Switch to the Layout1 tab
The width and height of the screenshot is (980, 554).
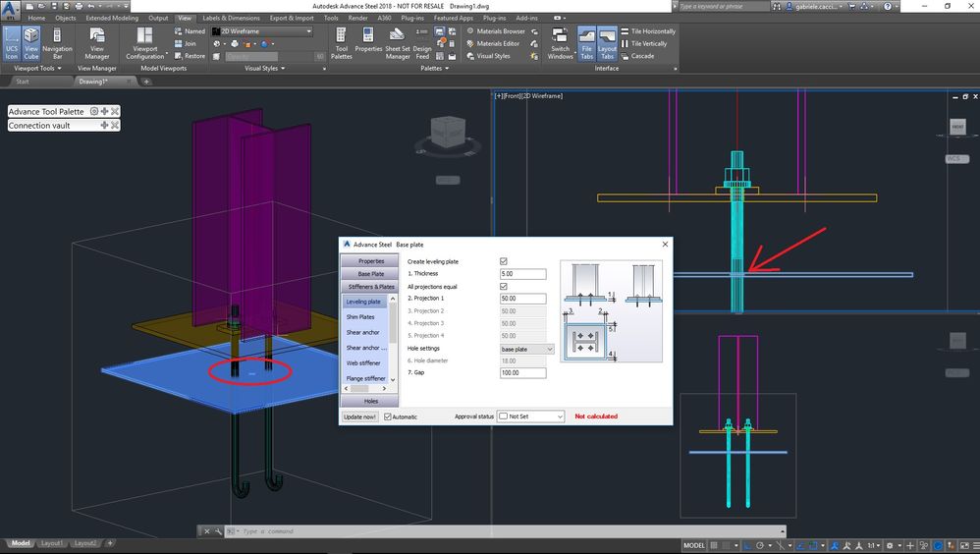coord(51,543)
